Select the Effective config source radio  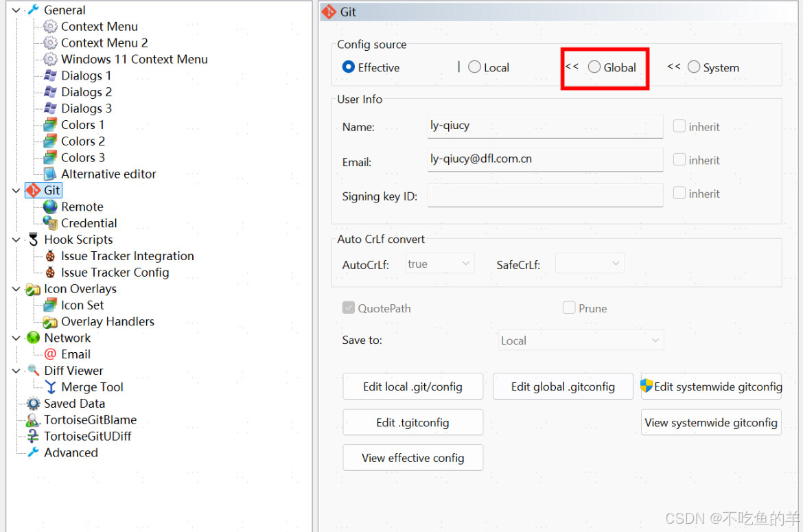tap(348, 67)
